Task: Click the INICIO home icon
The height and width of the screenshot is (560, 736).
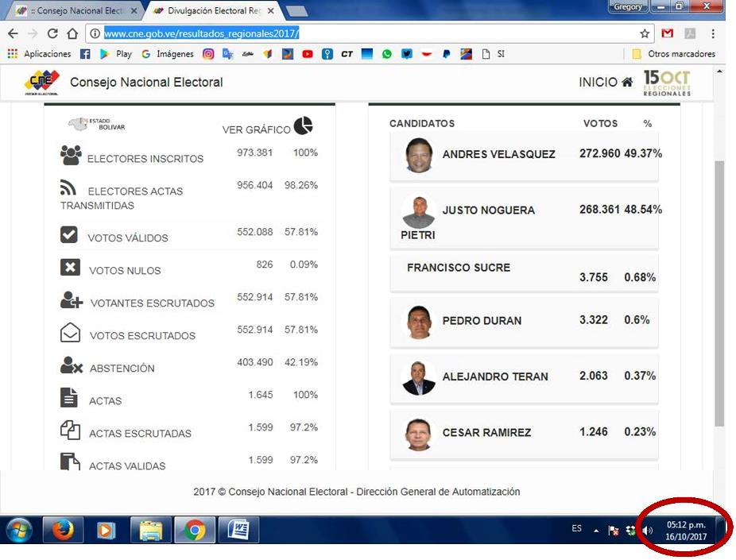Action: [x=627, y=83]
